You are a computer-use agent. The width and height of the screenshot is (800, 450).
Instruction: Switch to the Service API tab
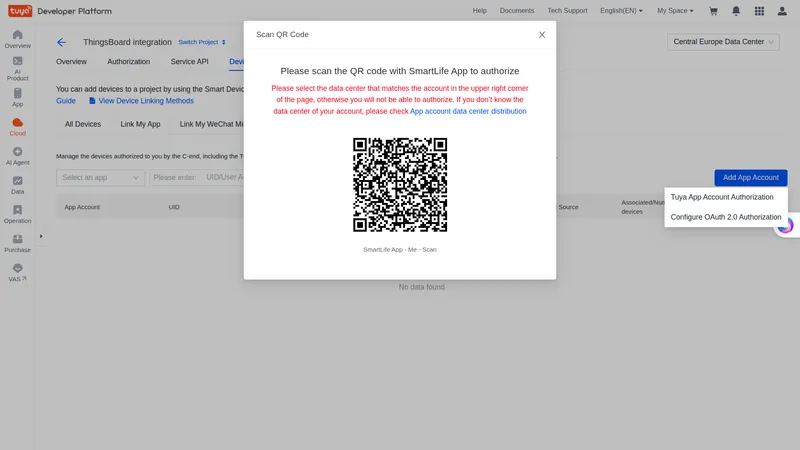tap(189, 62)
